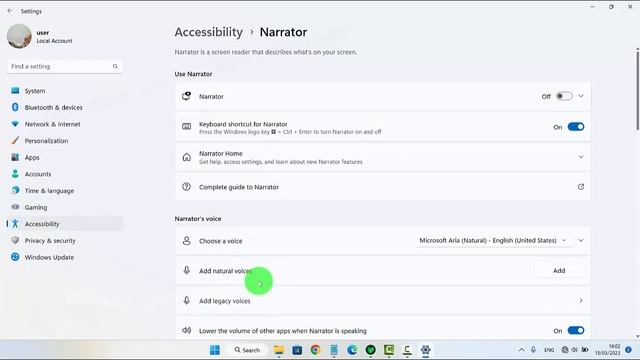Click the question mark guide icon

tap(187, 187)
